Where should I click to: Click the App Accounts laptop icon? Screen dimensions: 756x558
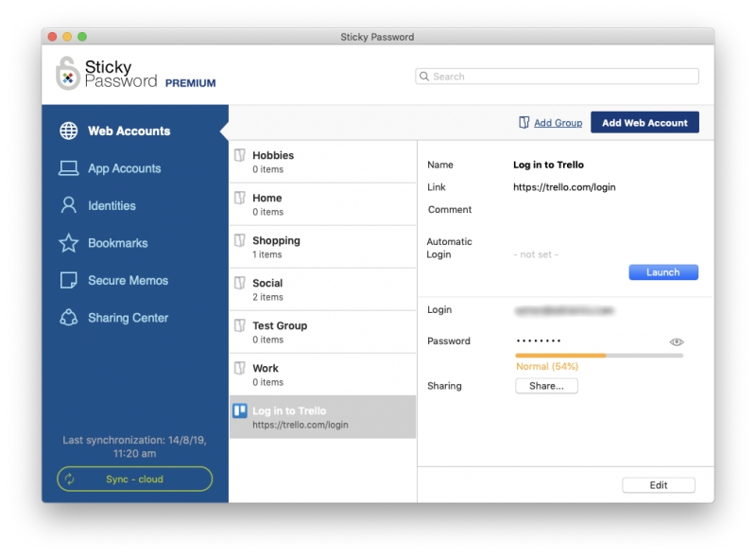coord(68,168)
